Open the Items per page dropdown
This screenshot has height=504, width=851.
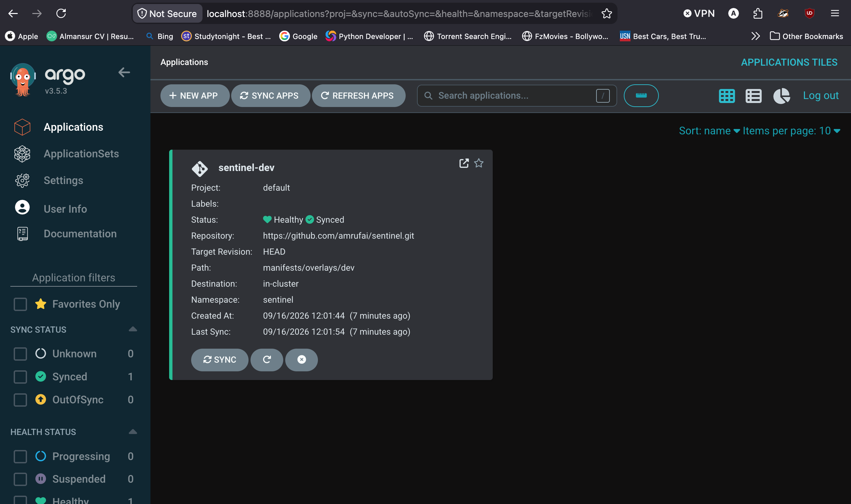(792, 131)
